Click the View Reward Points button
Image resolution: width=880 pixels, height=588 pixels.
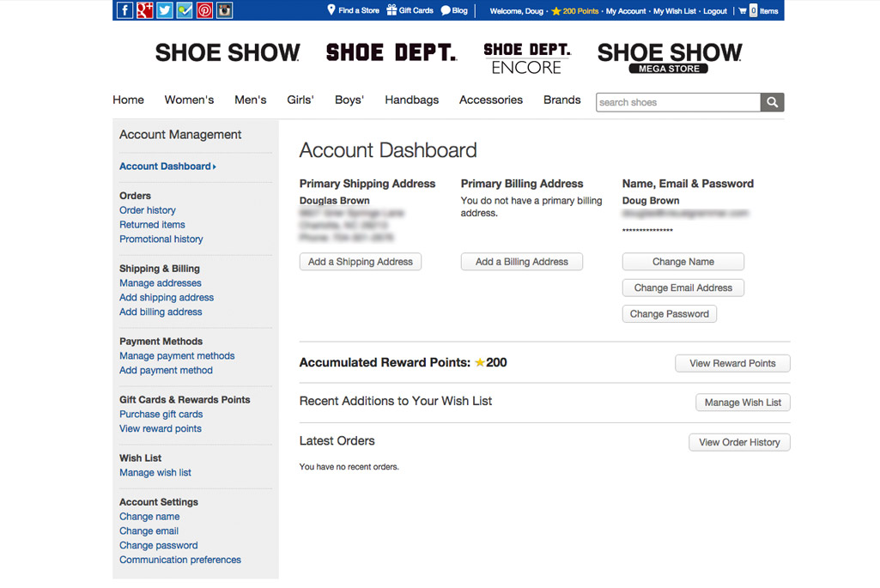(732, 363)
